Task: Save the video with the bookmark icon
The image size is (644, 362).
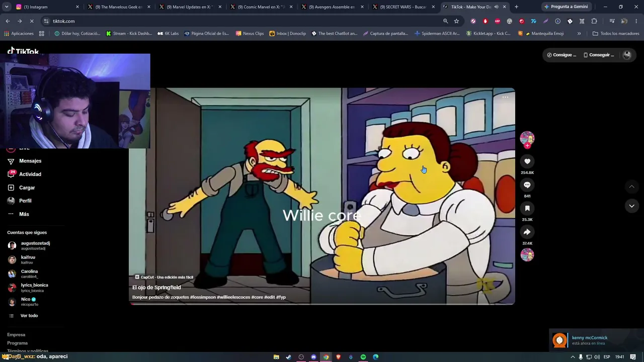Action: click(x=527, y=208)
